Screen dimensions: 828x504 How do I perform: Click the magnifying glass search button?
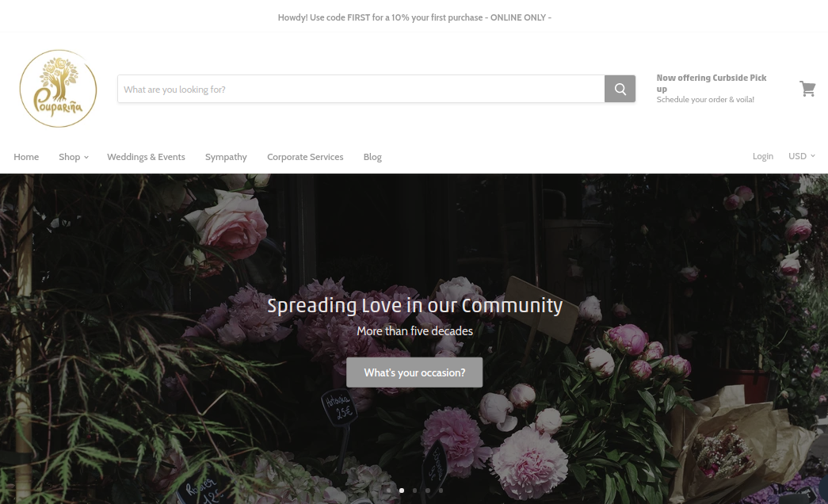pos(620,89)
